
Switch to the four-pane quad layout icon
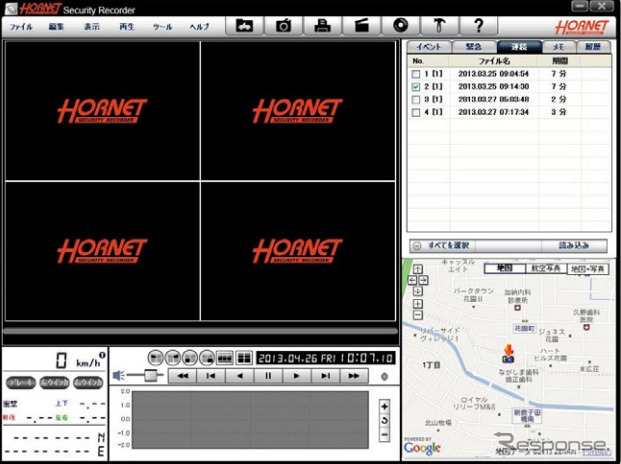point(244,358)
